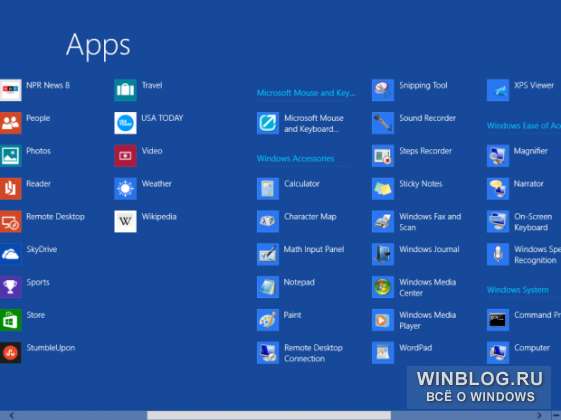
Task: Open the Math Input Panel icon
Action: (268, 254)
